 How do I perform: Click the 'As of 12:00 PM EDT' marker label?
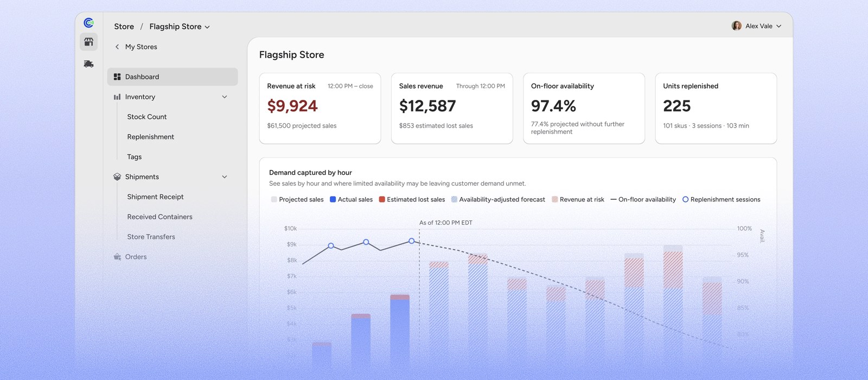point(446,223)
